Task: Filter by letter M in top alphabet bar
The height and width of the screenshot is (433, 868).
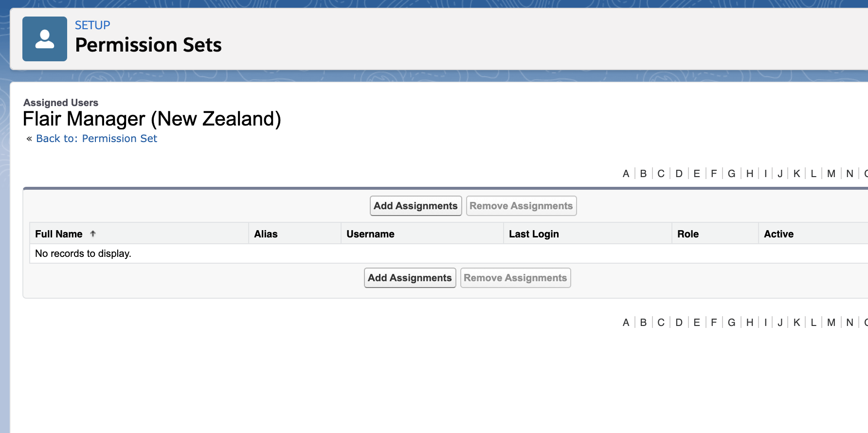Action: point(831,174)
